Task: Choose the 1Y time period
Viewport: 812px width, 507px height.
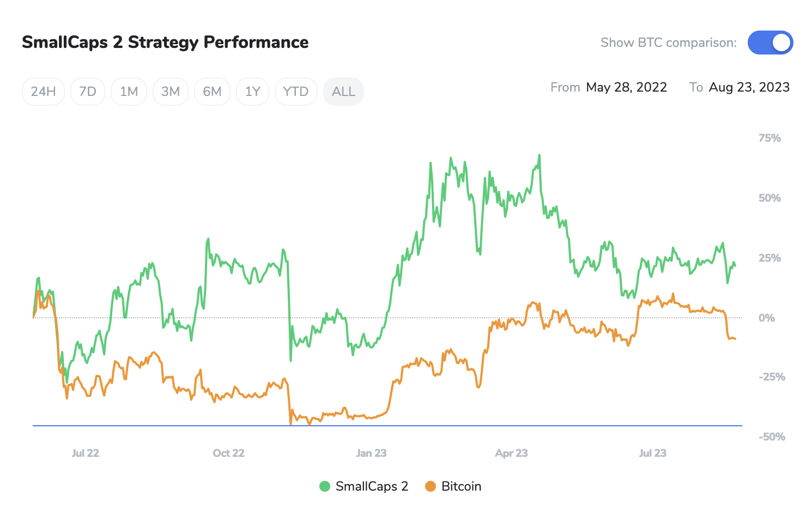Action: (252, 92)
